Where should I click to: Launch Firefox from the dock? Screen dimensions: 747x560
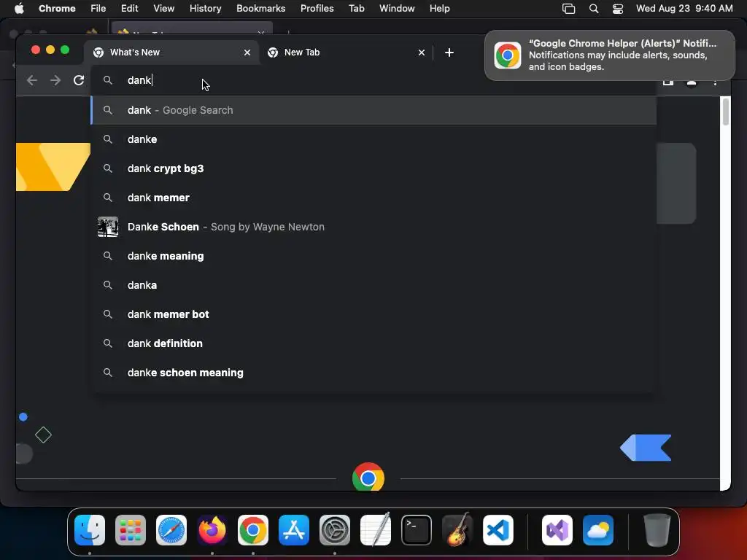[x=212, y=530]
